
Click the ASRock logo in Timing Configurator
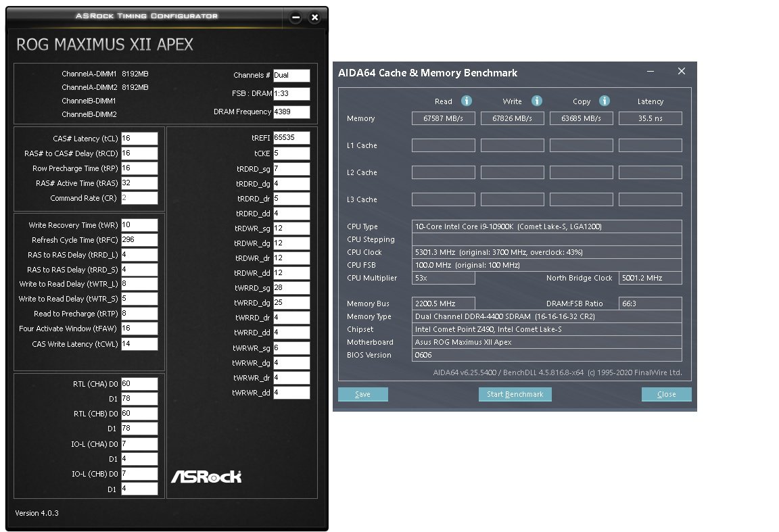(206, 477)
